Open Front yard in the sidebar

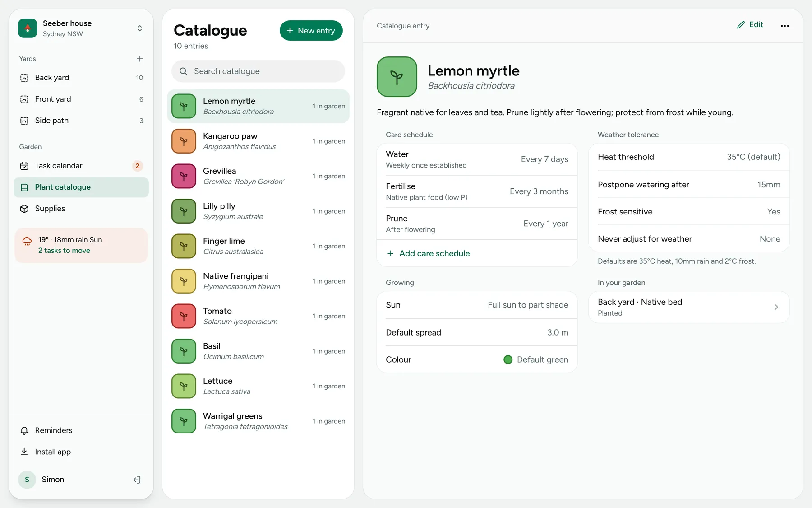81,99
